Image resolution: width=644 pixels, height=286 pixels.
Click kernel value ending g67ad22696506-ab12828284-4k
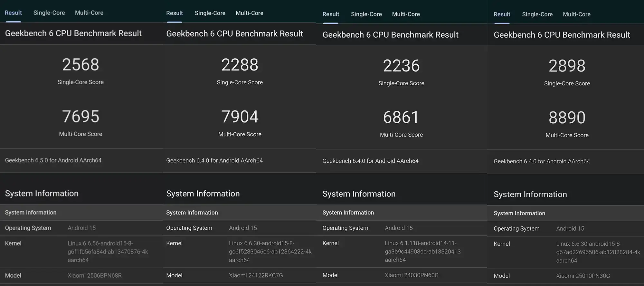point(598,252)
